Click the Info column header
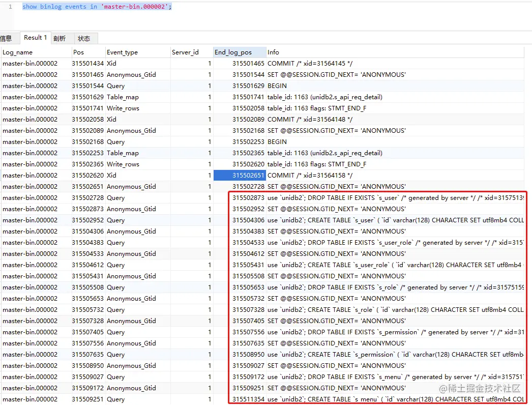This screenshot has width=532, height=405. pyautogui.click(x=395, y=52)
